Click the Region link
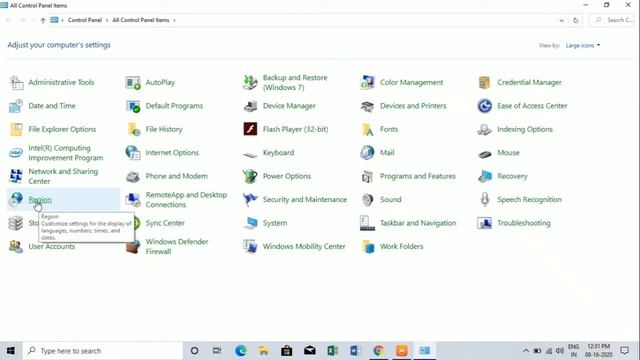The width and height of the screenshot is (640, 360). coord(40,200)
